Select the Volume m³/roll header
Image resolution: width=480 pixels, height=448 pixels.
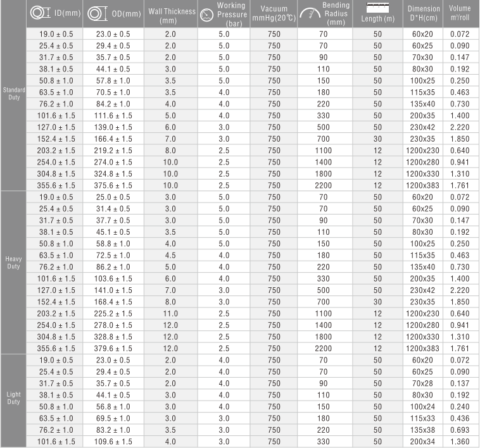(x=460, y=13)
